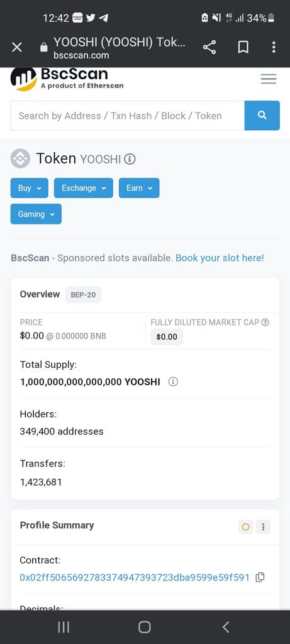Tap the Android home navigation button
The height and width of the screenshot is (644, 290).
(x=145, y=627)
